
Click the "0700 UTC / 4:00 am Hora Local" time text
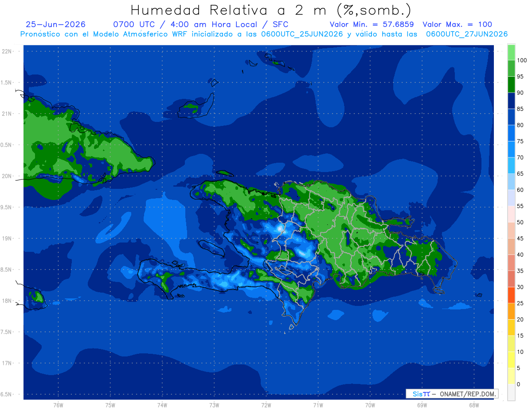click(x=186, y=24)
